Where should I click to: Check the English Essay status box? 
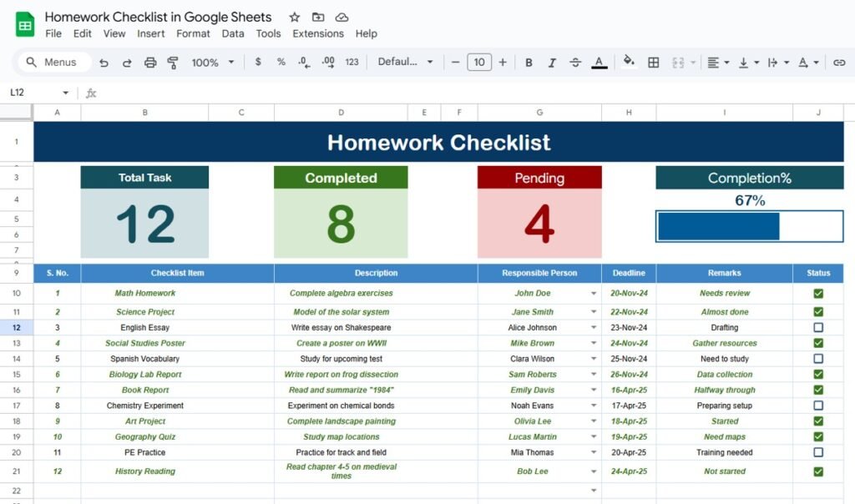(x=817, y=327)
